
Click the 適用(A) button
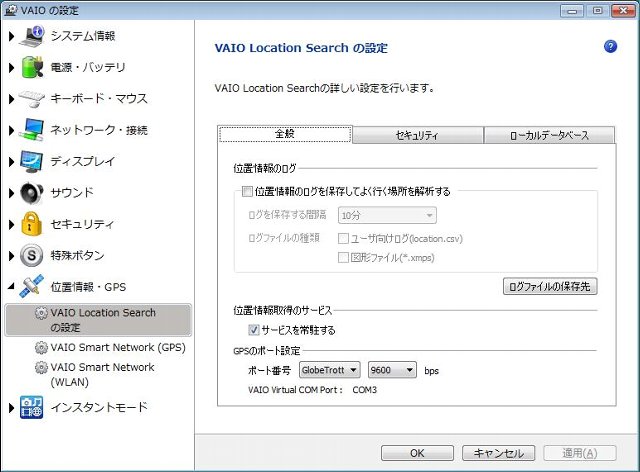580,453
